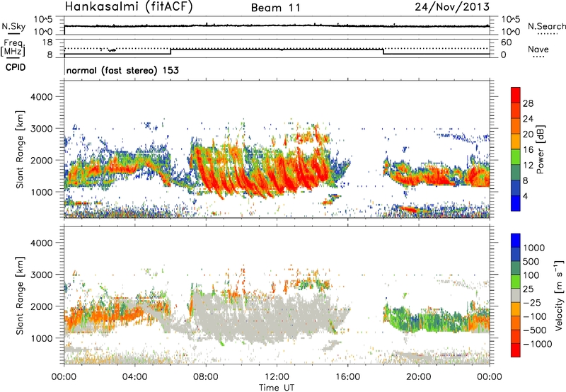
Task: Click the date "24/Nov/2013"
Action: [x=452, y=6]
